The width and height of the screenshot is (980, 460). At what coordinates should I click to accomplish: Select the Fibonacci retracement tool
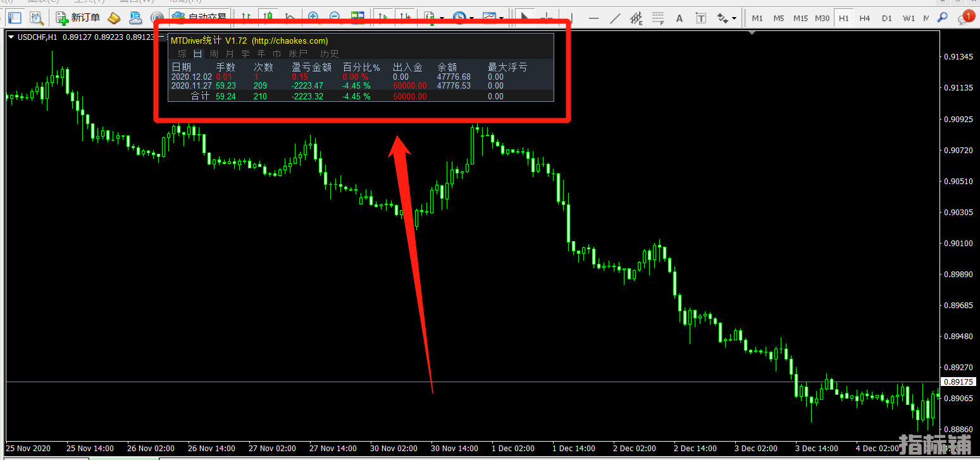coord(658,18)
